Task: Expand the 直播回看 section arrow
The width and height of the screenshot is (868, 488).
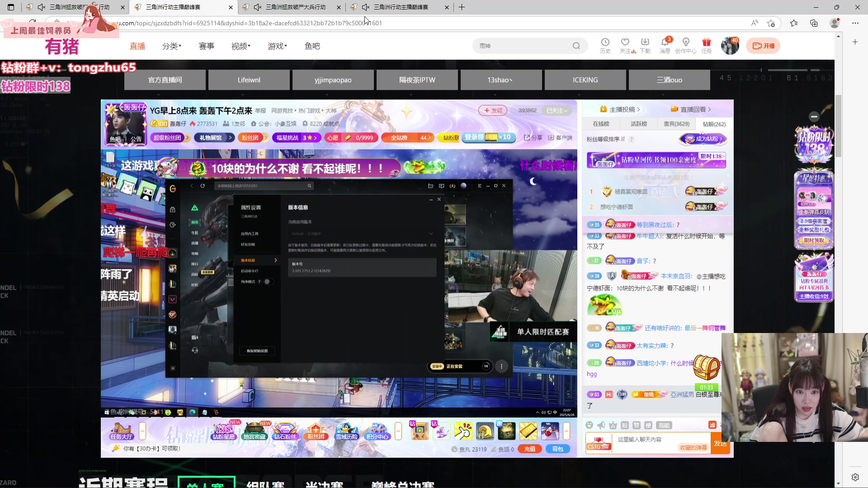Action: (709, 109)
